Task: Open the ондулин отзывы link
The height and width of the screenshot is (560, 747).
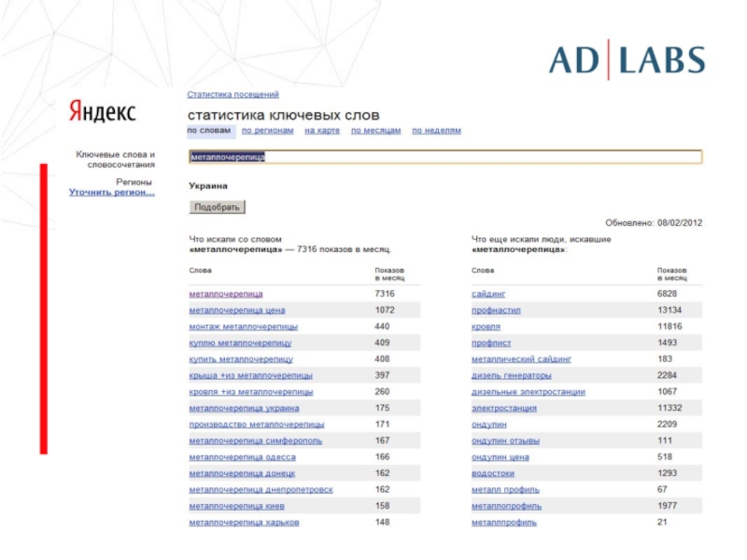Action: coord(505,441)
